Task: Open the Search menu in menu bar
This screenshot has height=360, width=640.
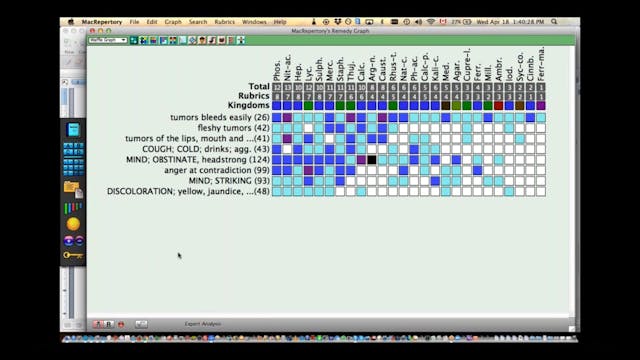Action: (x=198, y=22)
